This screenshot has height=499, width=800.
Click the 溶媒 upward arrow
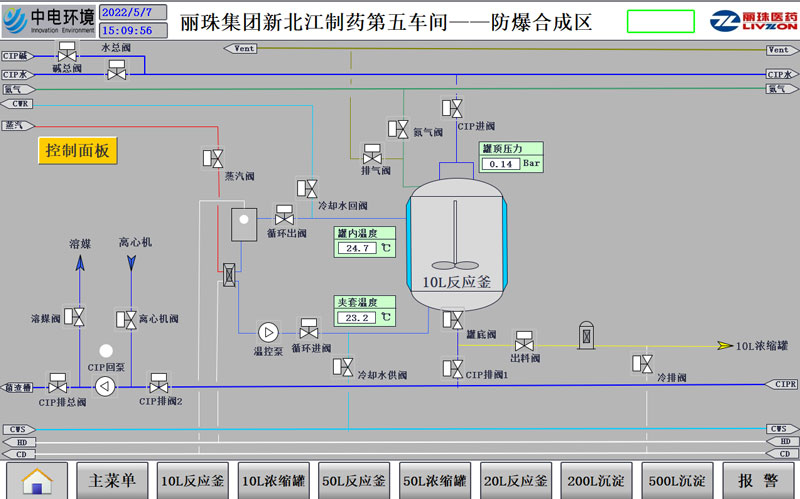point(80,263)
